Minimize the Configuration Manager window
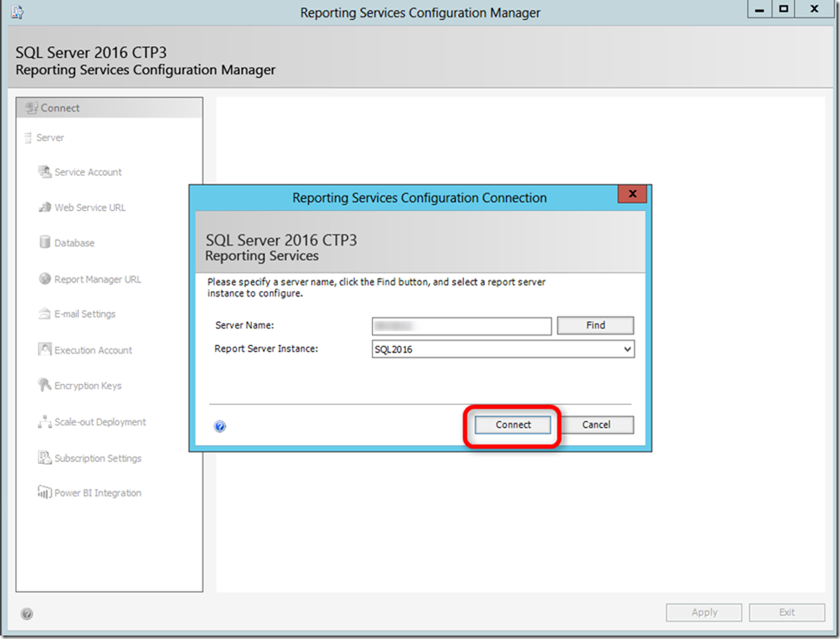 [759, 10]
